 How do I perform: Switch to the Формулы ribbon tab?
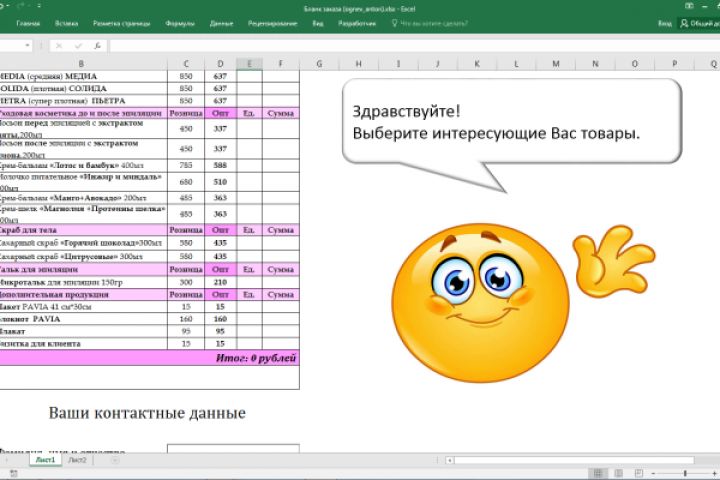click(x=180, y=23)
